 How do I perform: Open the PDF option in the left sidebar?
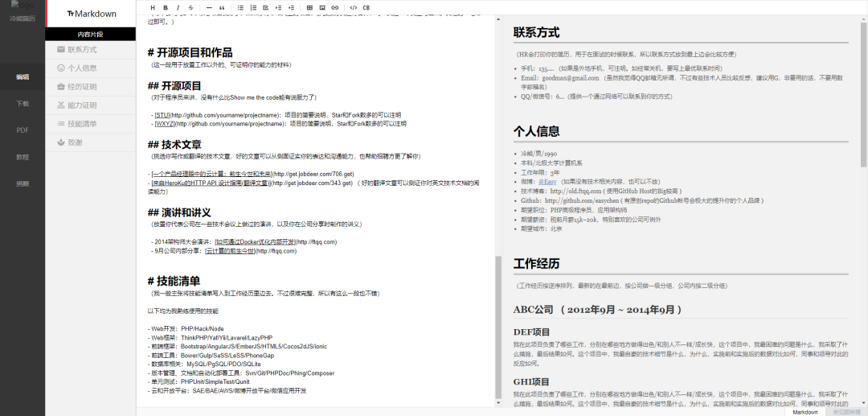(x=23, y=130)
